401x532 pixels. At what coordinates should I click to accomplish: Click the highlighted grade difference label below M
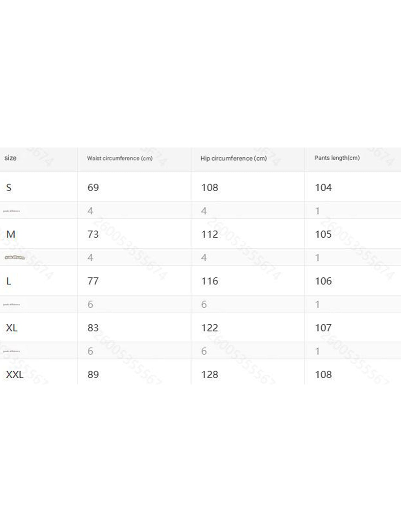point(15,257)
